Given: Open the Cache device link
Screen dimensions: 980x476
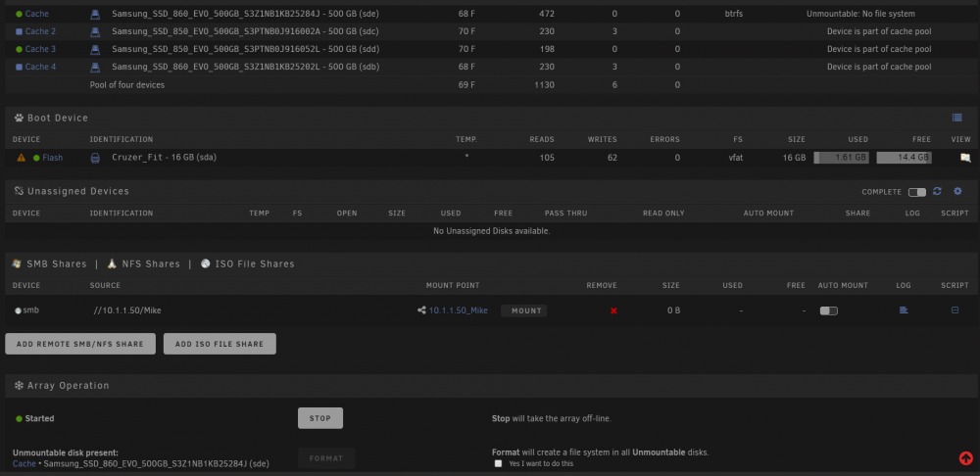Looking at the screenshot, I should click(x=37, y=14).
